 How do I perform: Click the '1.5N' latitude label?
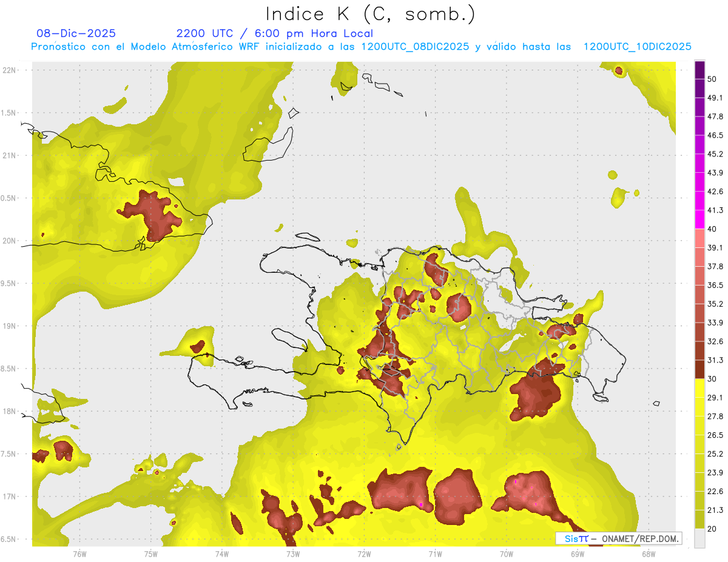tap(8, 113)
